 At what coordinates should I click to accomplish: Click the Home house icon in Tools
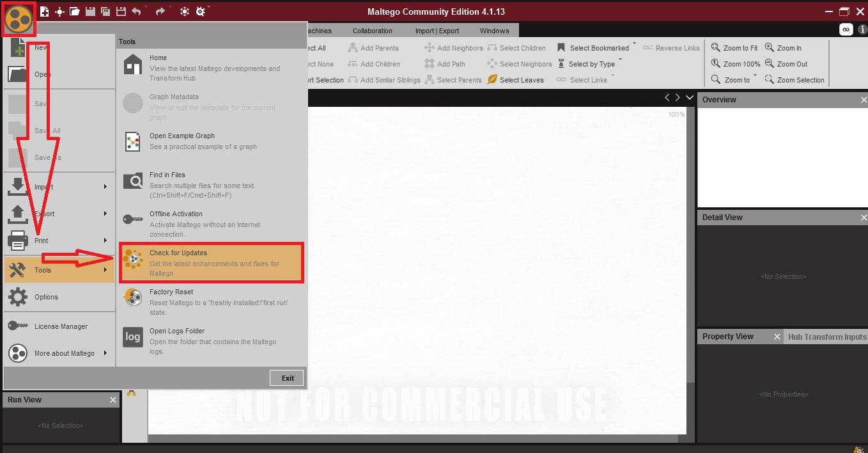(133, 64)
